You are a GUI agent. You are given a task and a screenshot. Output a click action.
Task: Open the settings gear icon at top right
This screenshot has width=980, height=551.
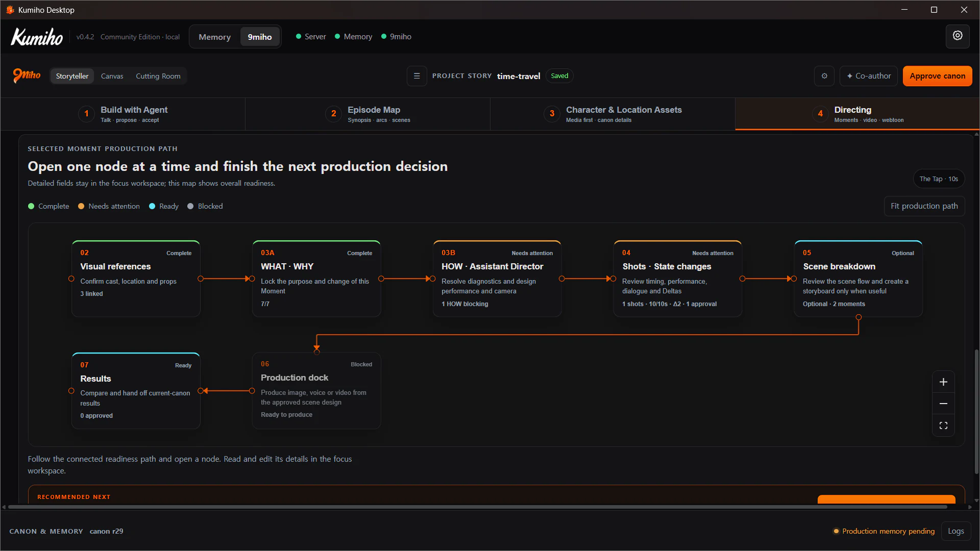coord(958,36)
